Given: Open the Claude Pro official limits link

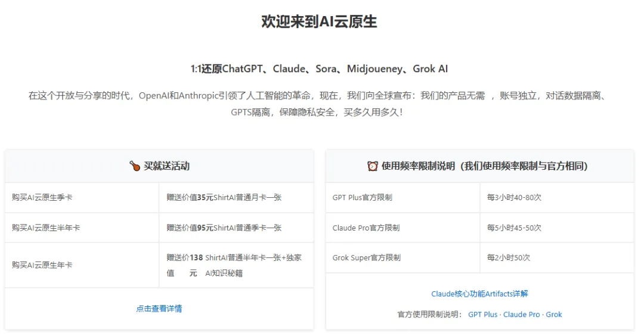Looking at the screenshot, I should pyautogui.click(x=522, y=315).
